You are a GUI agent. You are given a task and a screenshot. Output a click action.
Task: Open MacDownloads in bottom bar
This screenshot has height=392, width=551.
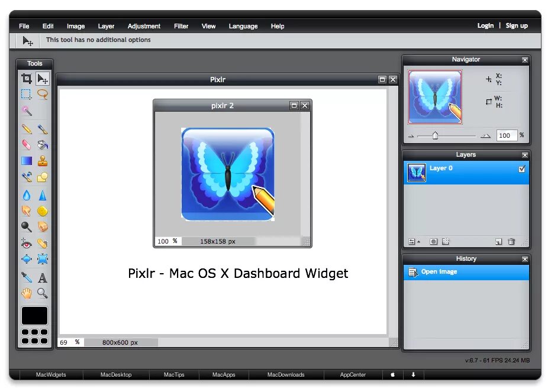pos(286,374)
